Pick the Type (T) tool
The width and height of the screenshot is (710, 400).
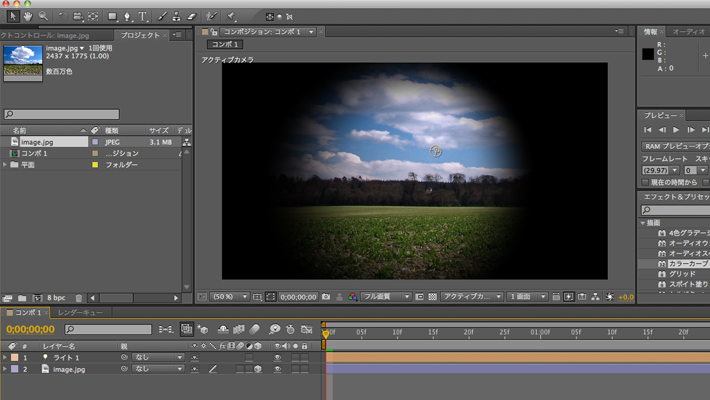click(144, 16)
